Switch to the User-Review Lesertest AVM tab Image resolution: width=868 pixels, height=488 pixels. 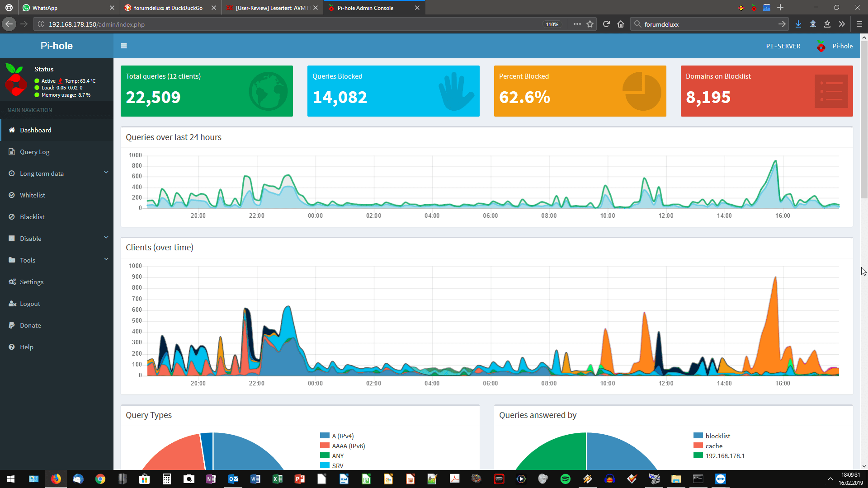273,8
